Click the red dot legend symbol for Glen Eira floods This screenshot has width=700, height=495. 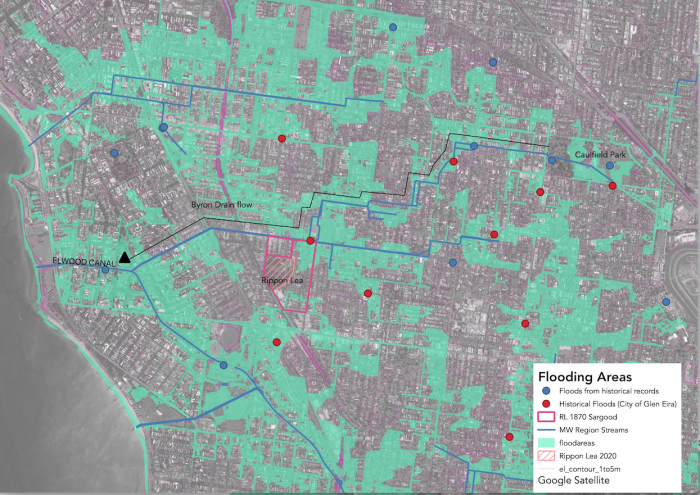(x=546, y=402)
